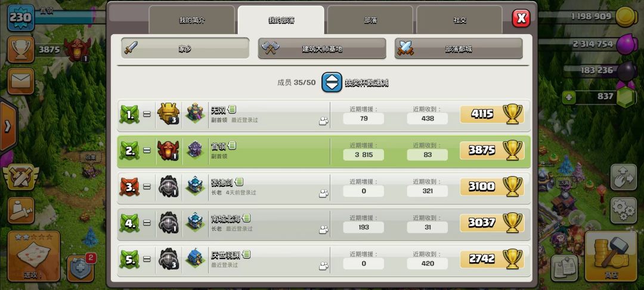644x290 pixels.
Task: Toggle sort order 按奖杯数递减
Action: click(332, 82)
